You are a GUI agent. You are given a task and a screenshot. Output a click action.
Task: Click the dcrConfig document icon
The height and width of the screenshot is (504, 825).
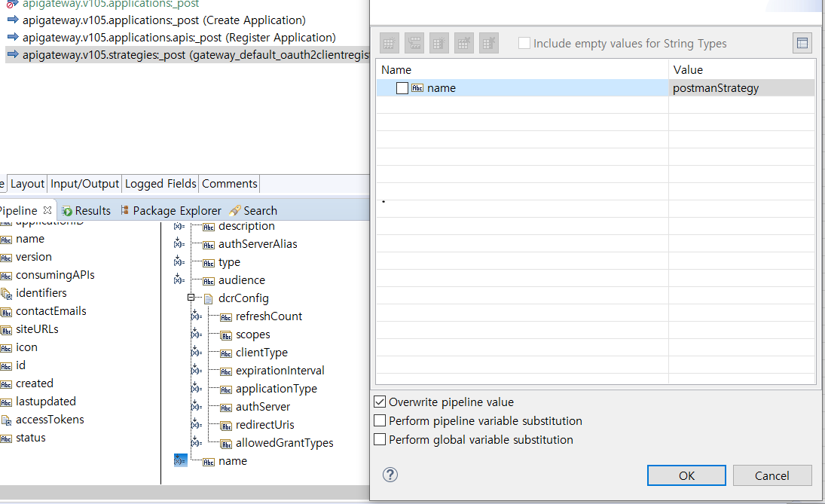[x=209, y=298]
